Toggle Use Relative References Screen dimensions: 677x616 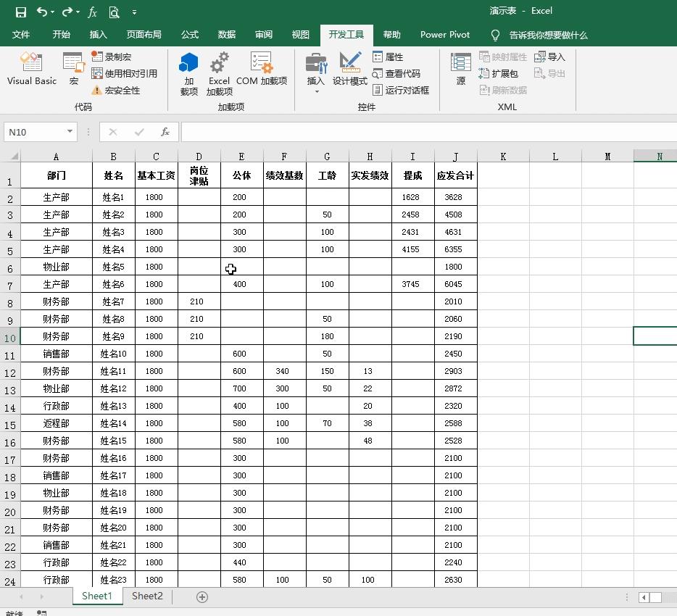click(124, 73)
